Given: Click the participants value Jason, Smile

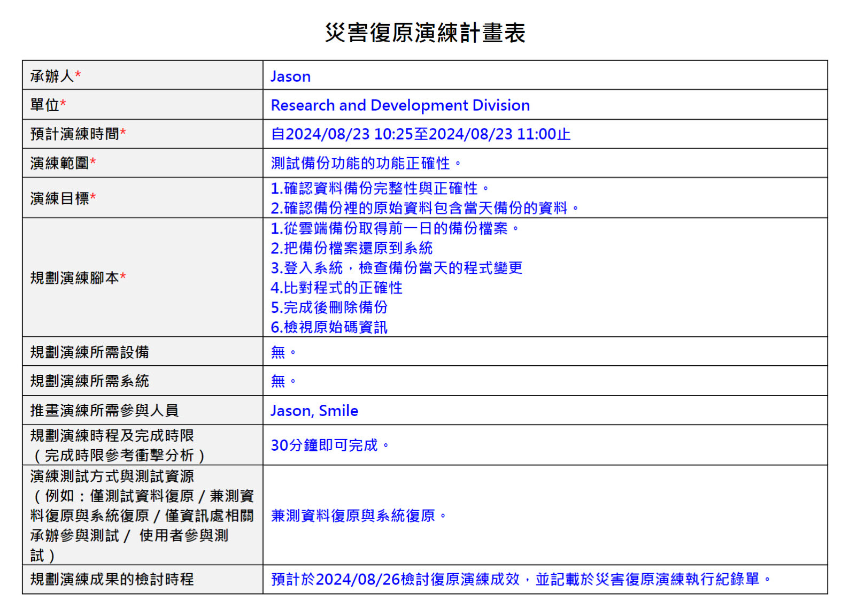Looking at the screenshot, I should (314, 411).
